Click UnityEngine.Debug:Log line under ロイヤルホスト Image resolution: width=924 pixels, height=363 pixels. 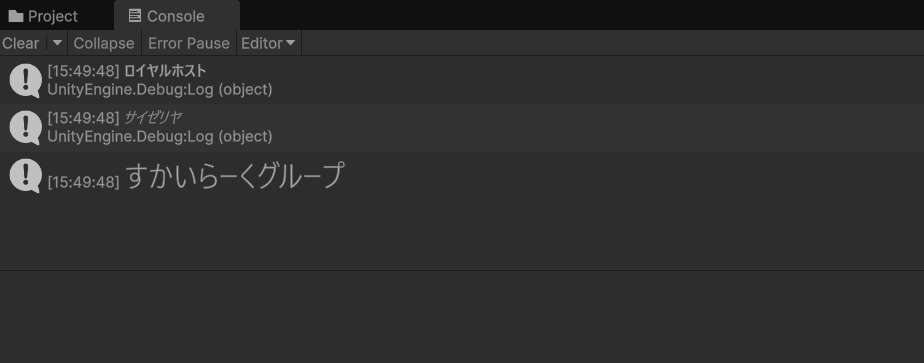point(160,90)
